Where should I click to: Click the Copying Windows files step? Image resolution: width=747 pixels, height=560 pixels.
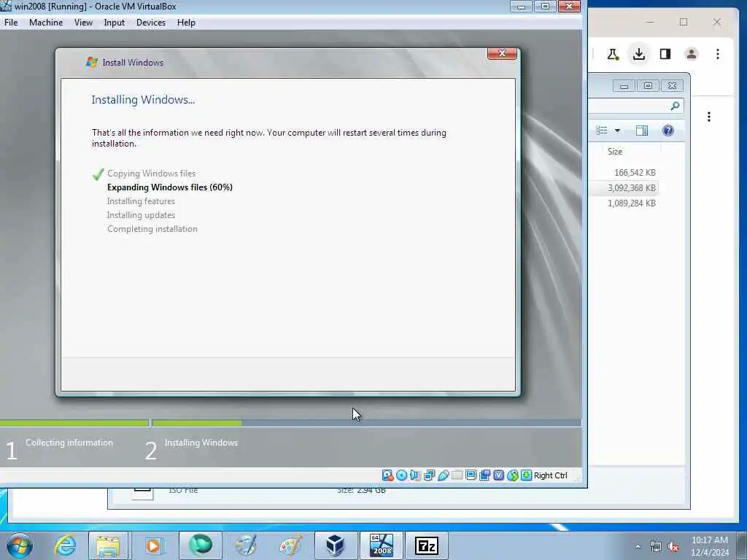point(151,174)
